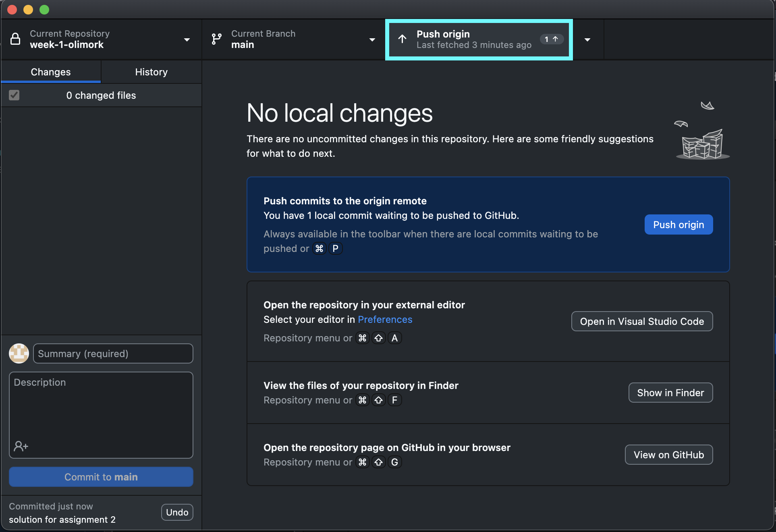Open the Preferences link
The image size is (776, 532).
point(385,319)
